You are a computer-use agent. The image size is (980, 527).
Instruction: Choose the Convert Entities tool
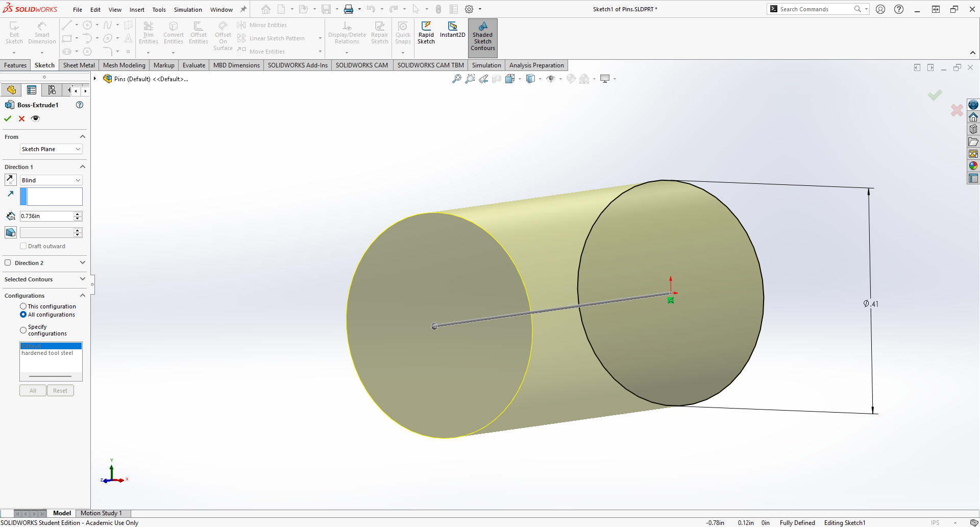click(174, 33)
